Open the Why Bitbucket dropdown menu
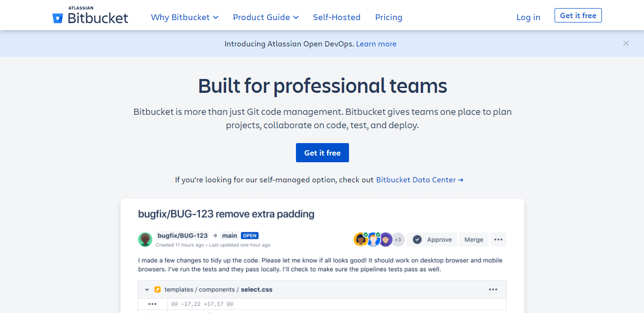The height and width of the screenshot is (313, 644). click(x=185, y=17)
